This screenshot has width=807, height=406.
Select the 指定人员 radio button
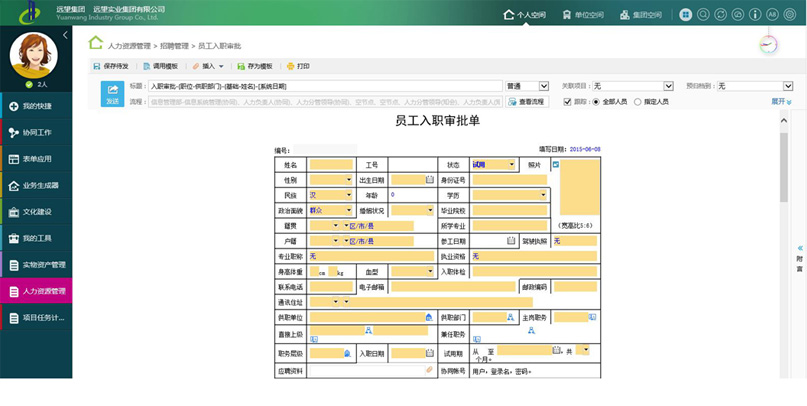click(638, 102)
